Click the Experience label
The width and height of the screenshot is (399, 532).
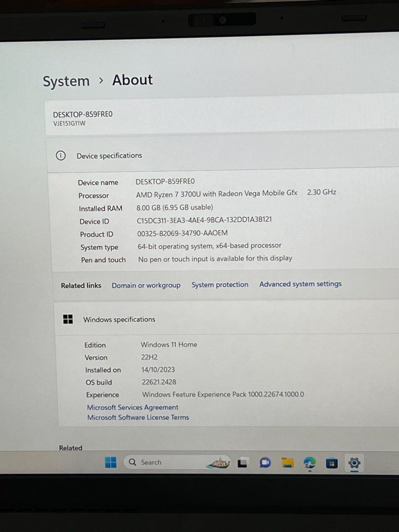(x=102, y=395)
